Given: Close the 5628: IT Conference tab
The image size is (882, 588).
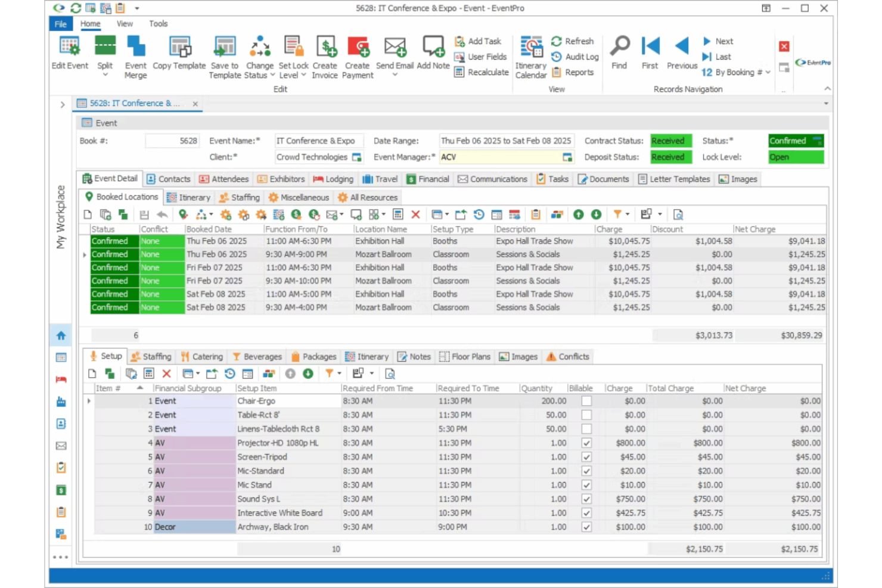Looking at the screenshot, I should (195, 104).
